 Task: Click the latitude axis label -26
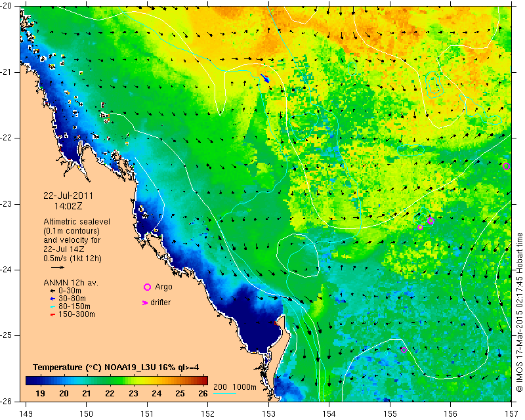click(6, 402)
